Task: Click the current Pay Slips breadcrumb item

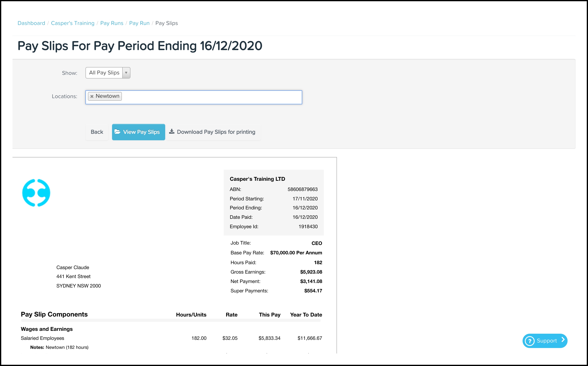Action: coord(166,23)
